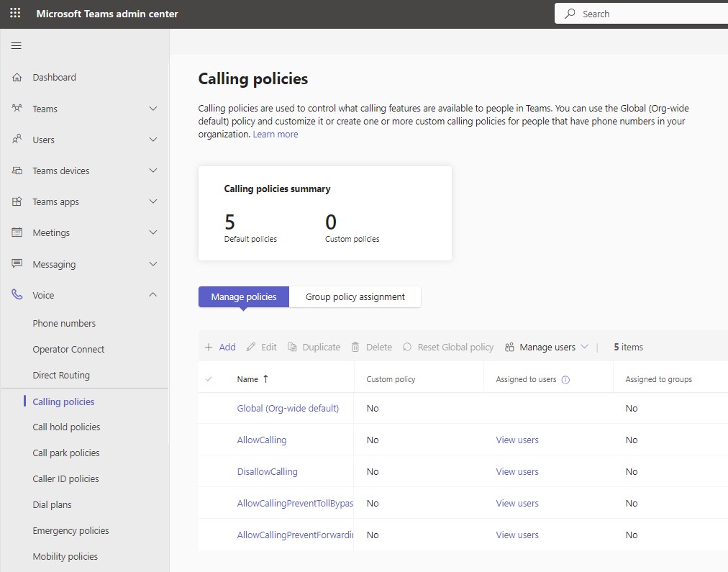Click the Voice phone icon
728x572 pixels.
(x=17, y=295)
